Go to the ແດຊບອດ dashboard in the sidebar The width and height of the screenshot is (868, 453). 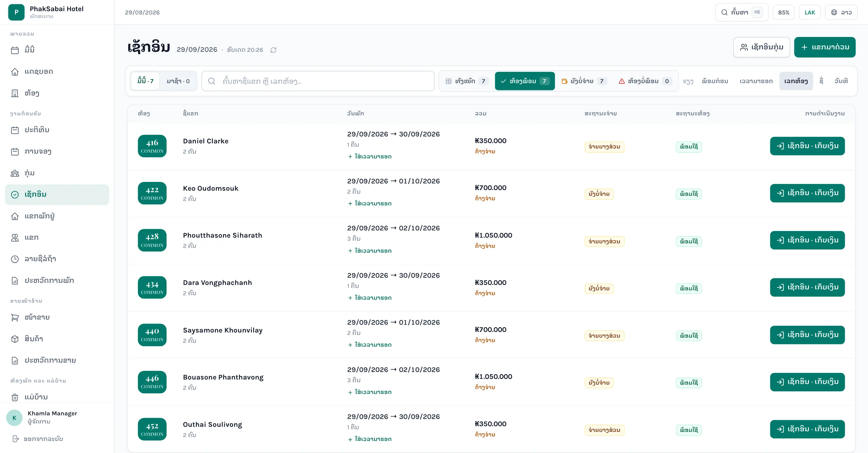57,71
